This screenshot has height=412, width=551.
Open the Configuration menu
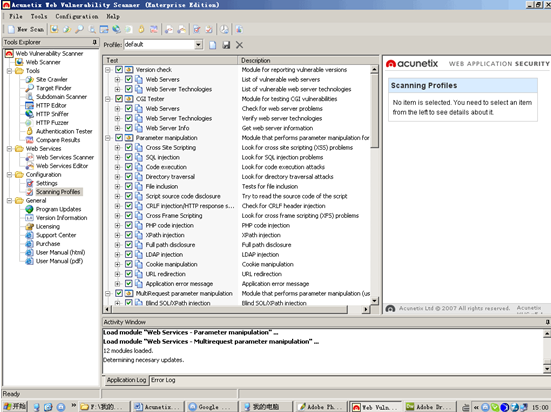point(77,17)
